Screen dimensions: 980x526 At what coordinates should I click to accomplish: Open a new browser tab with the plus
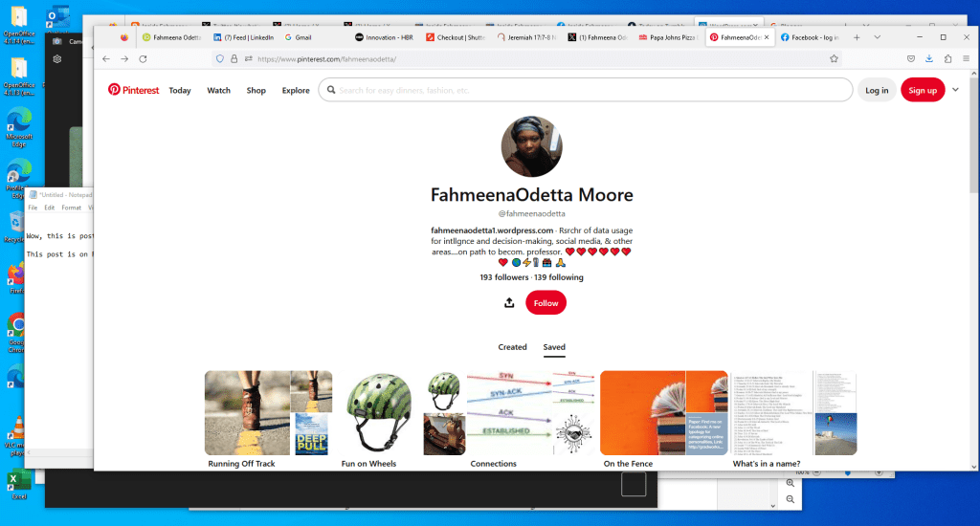(857, 37)
